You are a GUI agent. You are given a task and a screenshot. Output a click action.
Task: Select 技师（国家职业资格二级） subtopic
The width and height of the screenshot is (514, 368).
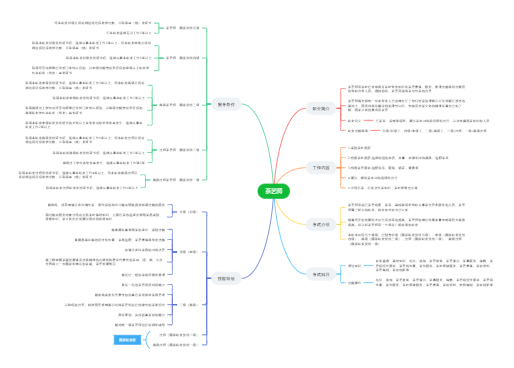point(178,335)
